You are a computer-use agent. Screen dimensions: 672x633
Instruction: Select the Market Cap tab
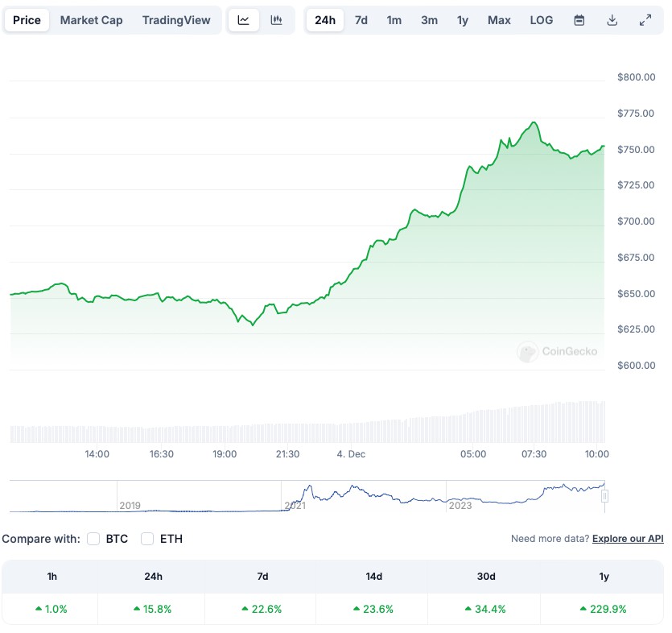92,20
